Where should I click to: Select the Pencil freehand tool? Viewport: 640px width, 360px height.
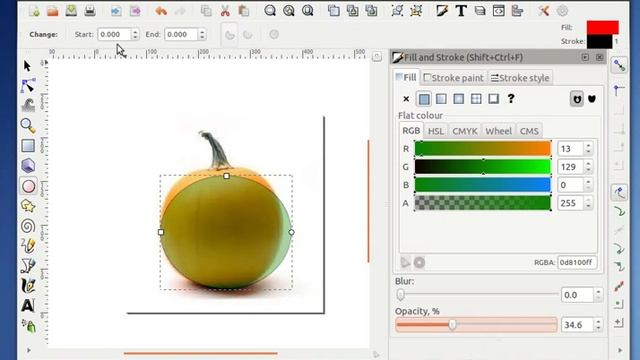tap(28, 246)
